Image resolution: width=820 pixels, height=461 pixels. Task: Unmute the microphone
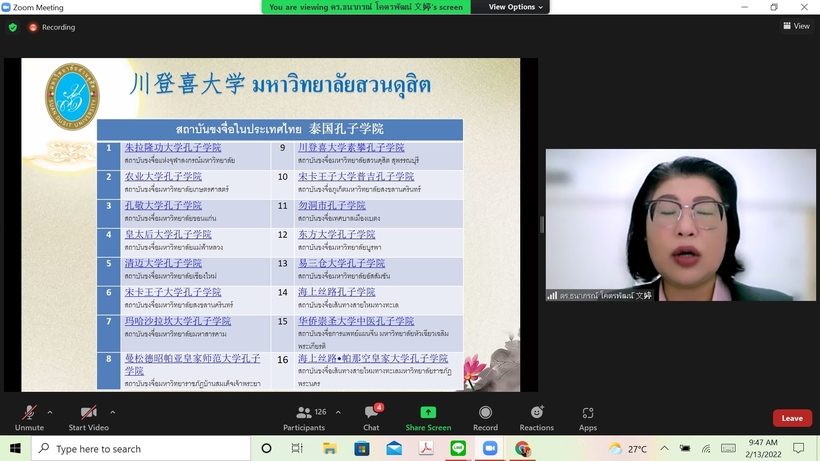(x=29, y=417)
